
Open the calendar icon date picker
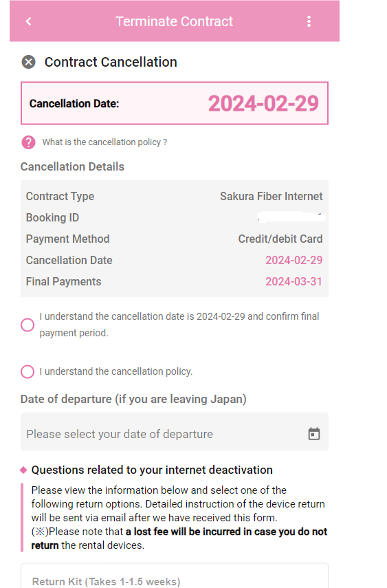[314, 433]
